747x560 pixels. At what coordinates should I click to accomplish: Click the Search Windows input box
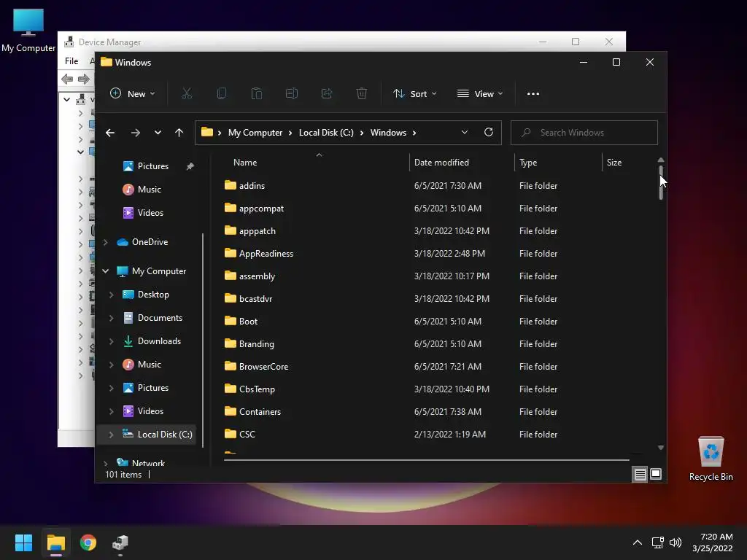coord(584,133)
